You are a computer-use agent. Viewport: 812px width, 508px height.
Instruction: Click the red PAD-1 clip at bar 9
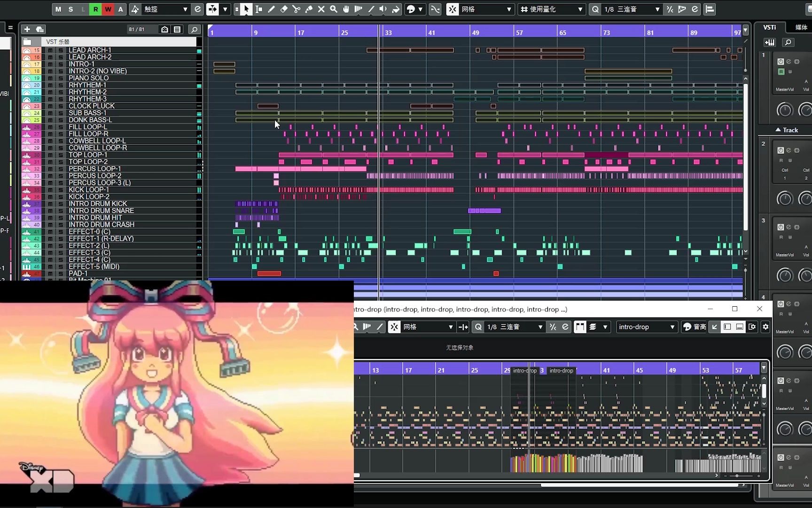click(269, 273)
